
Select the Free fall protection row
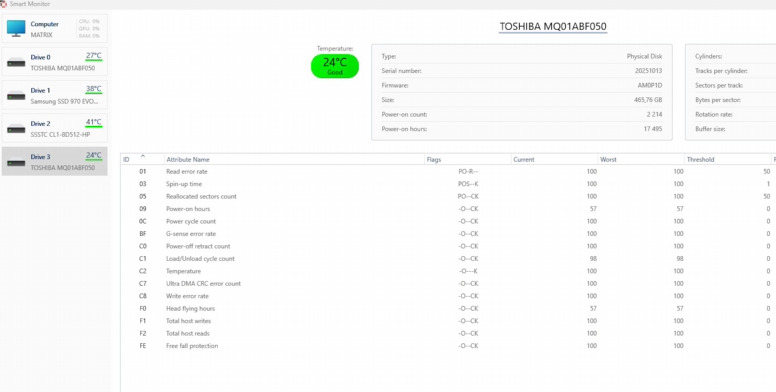[448, 346]
